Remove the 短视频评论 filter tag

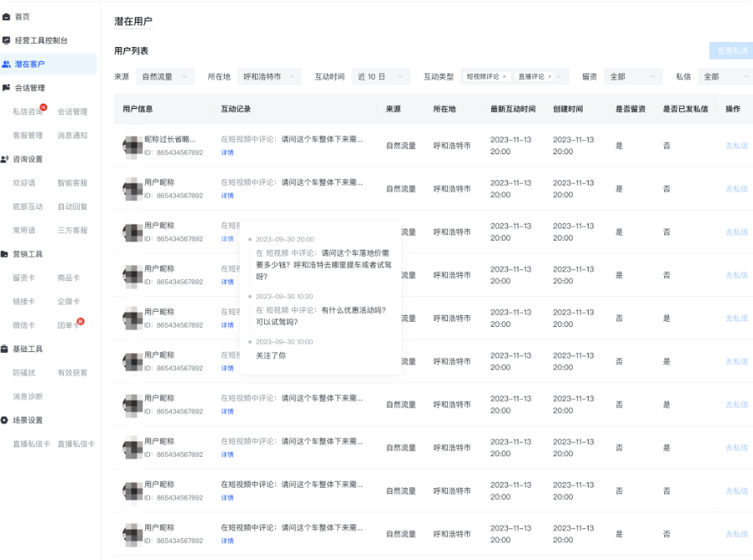(x=504, y=76)
